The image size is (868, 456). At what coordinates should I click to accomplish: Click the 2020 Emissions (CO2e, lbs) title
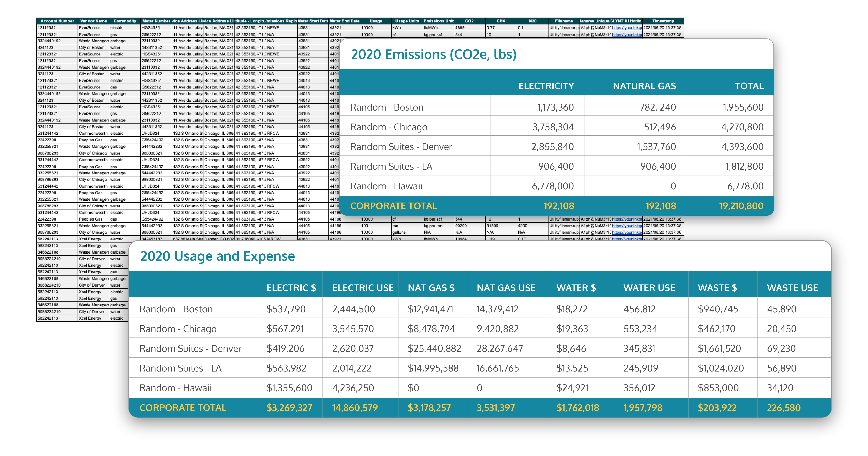click(x=433, y=54)
